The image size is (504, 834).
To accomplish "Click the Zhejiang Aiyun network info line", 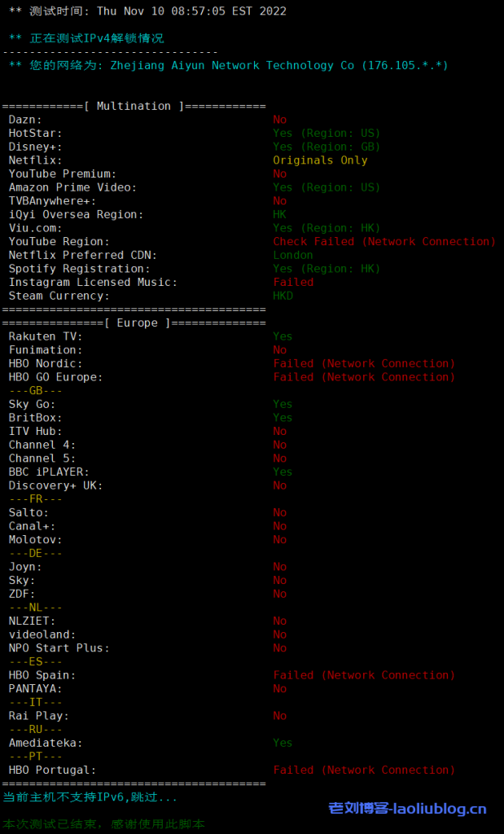I will [228, 65].
